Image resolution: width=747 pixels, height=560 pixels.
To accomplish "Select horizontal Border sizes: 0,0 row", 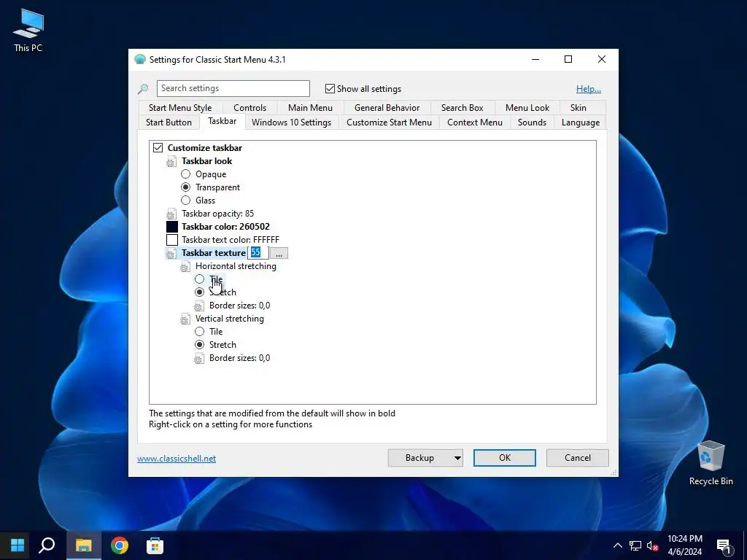I will point(239,306).
